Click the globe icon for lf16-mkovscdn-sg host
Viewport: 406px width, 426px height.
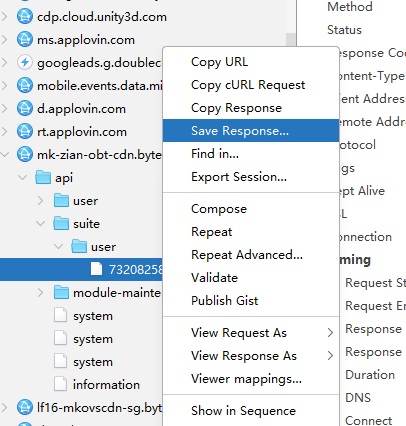[25, 407]
